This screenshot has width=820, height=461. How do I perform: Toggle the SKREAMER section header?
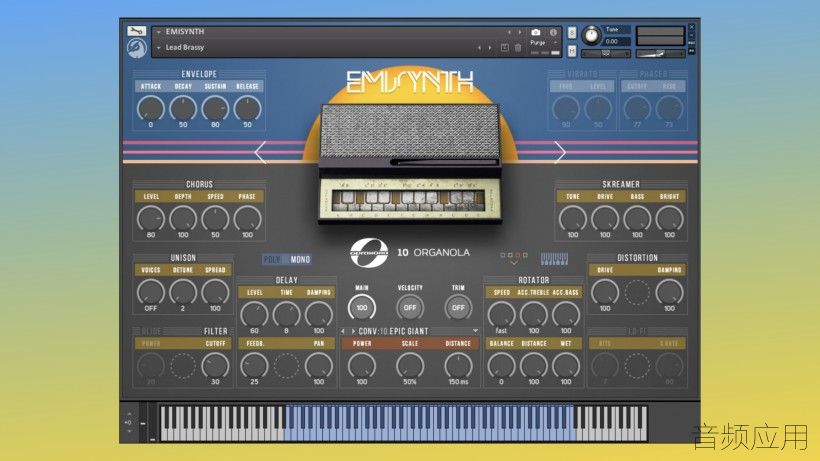[x=621, y=185]
